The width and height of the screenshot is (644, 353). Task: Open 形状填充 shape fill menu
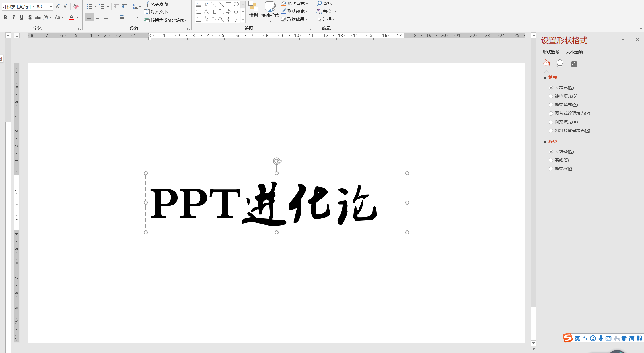(294, 3)
